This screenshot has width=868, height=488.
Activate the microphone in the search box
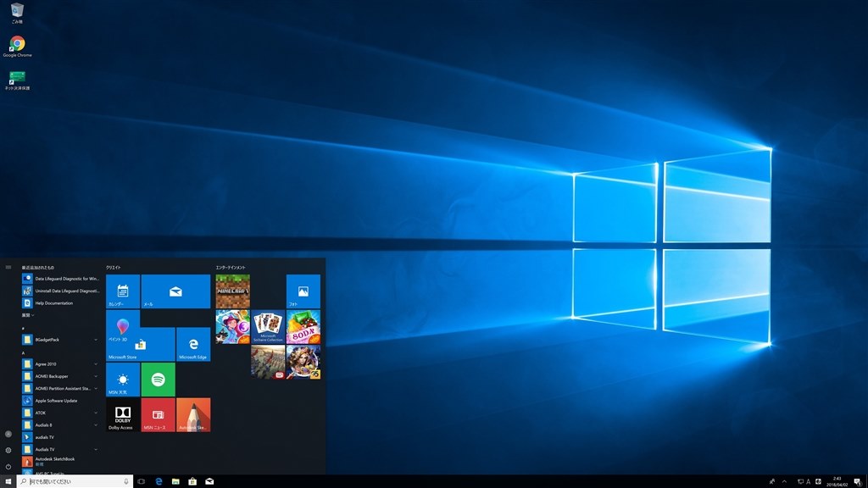(126, 481)
